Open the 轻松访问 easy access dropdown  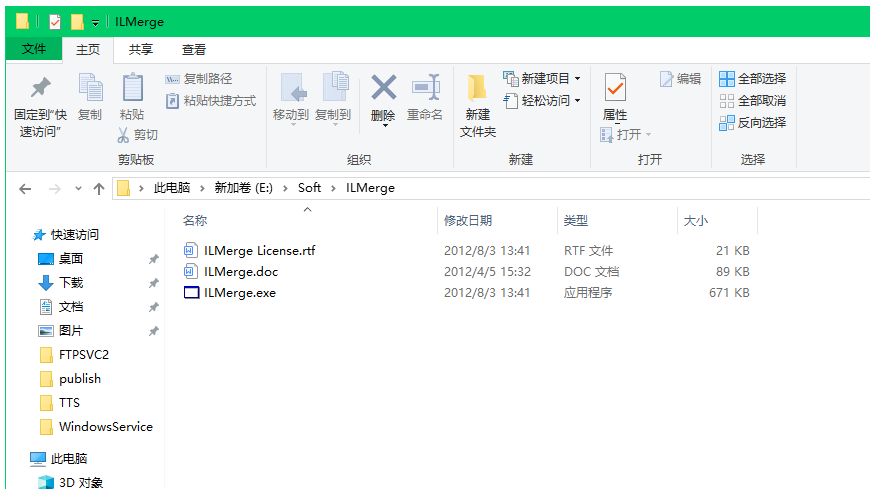542,101
